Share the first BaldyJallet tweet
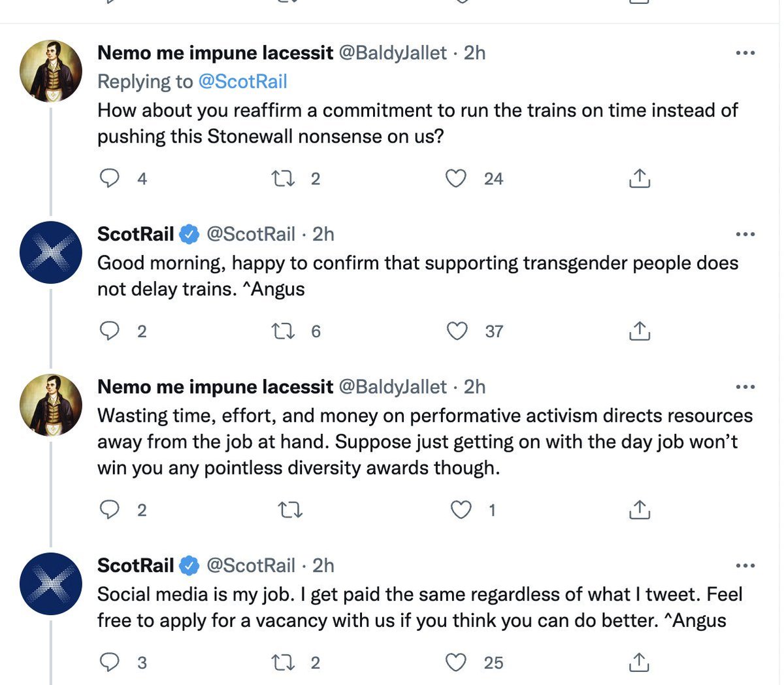Screen dimensions: 784x685 coord(639,178)
